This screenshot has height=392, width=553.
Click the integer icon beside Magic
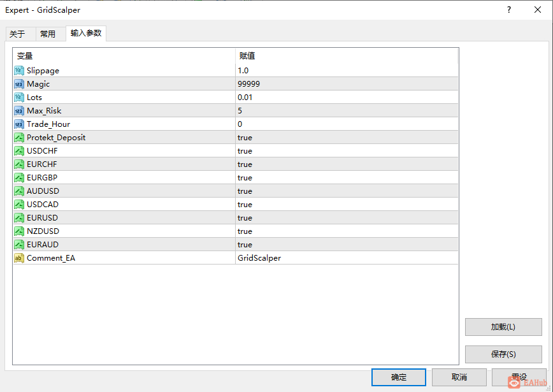coord(19,84)
